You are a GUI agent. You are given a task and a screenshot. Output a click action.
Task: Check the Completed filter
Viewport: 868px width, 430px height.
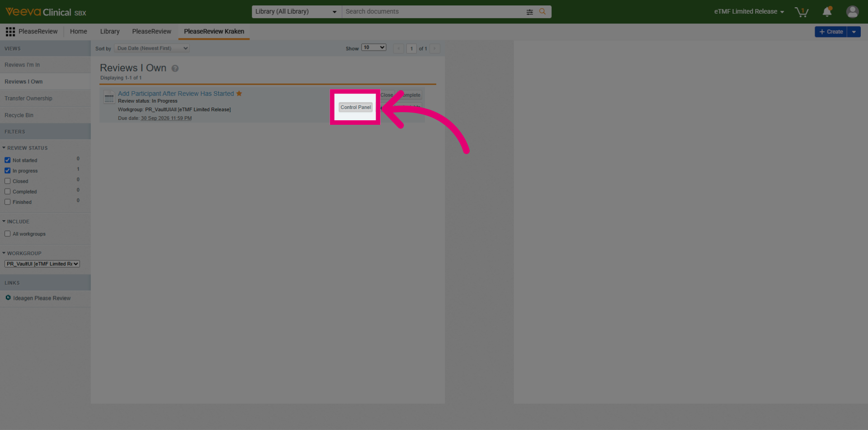pyautogui.click(x=7, y=191)
